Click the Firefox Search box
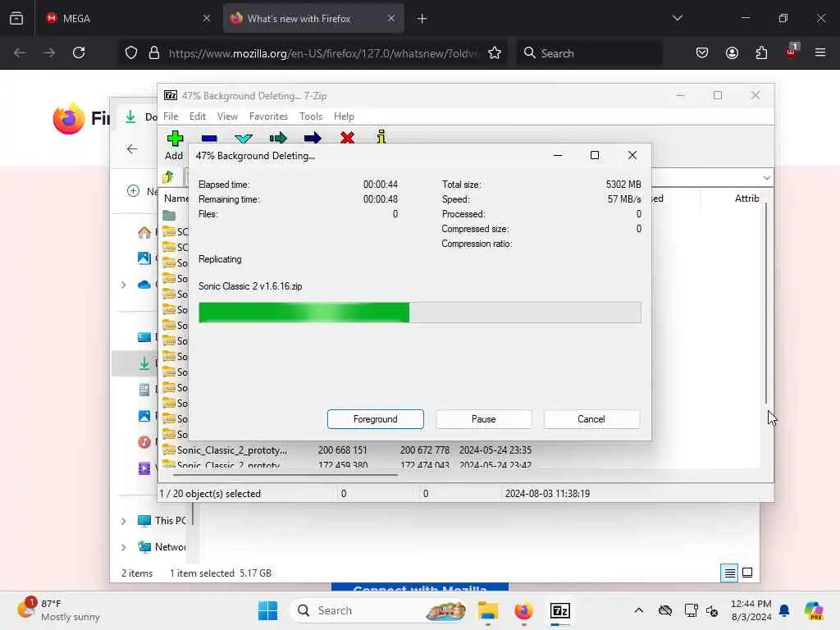The width and height of the screenshot is (840, 630). (589, 53)
